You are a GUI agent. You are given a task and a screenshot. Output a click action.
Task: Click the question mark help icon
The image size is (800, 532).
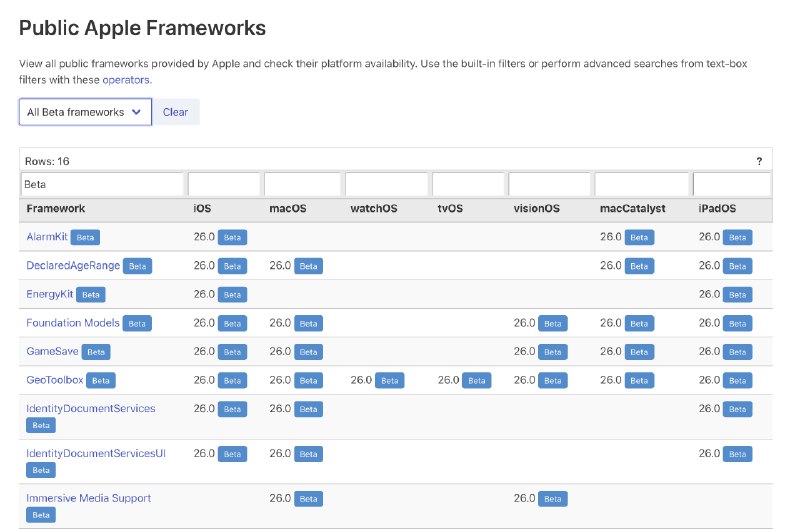pyautogui.click(x=759, y=161)
